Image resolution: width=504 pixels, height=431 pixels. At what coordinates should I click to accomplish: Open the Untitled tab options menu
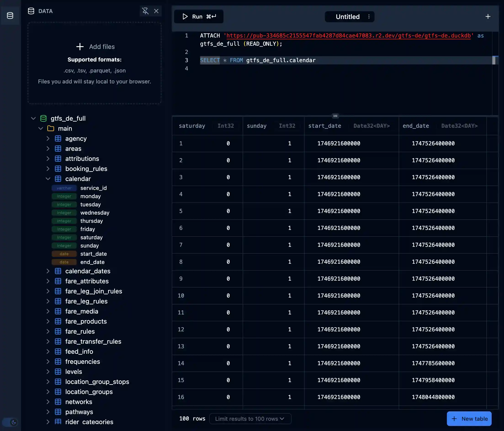369,16
